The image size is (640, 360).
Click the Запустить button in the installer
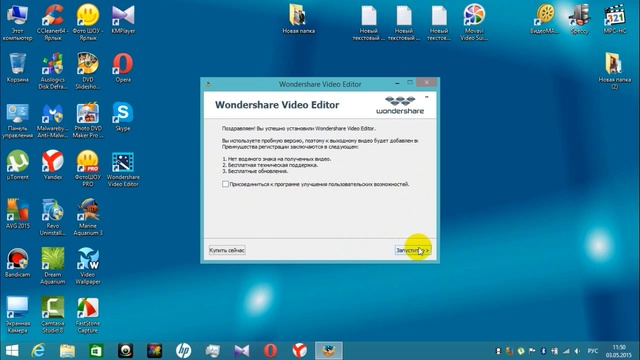413,250
